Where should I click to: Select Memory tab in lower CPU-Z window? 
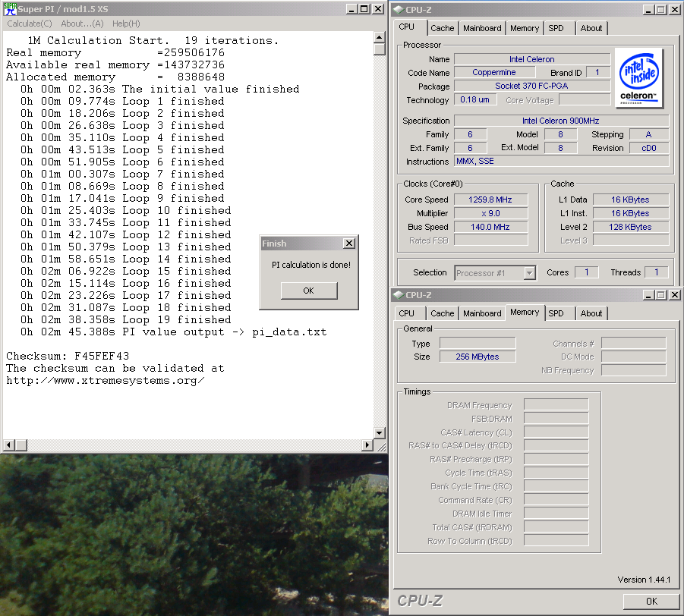(525, 312)
